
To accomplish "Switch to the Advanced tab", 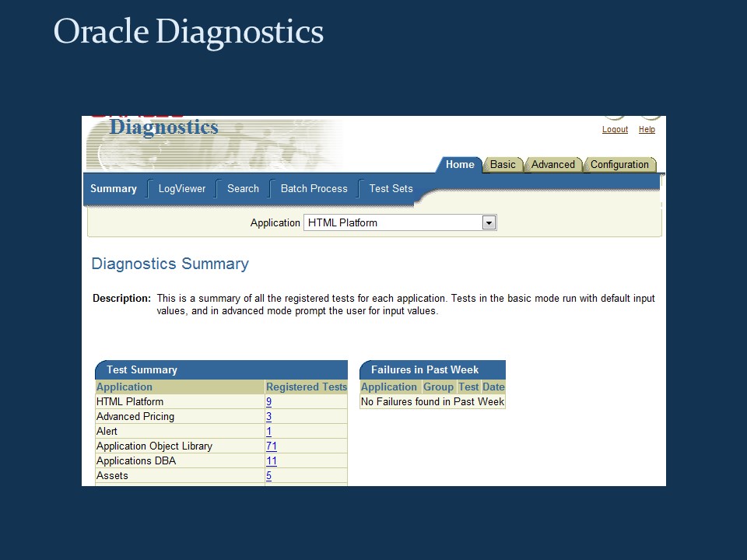I will click(x=553, y=165).
